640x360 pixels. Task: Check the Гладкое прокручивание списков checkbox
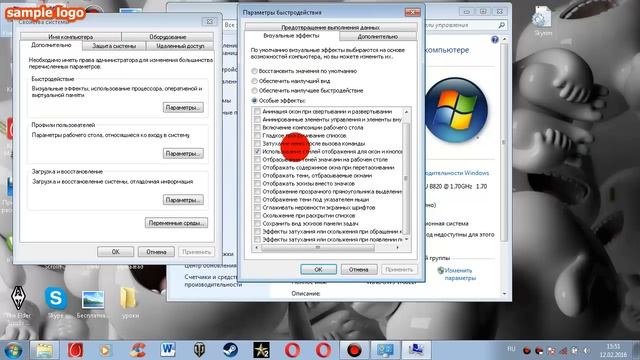click(x=257, y=136)
